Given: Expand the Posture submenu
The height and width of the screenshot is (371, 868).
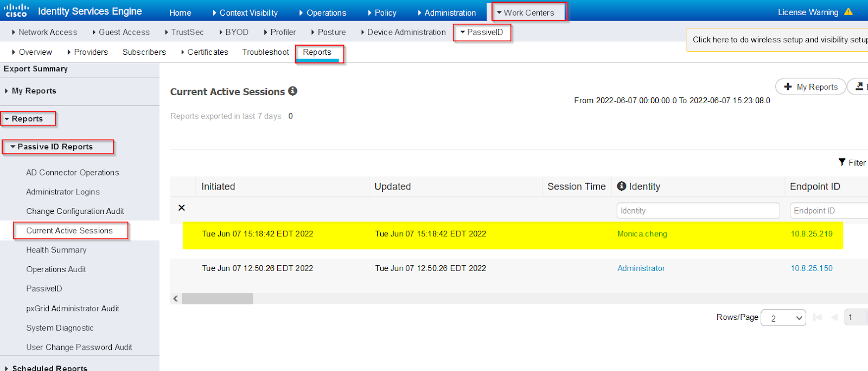Looking at the screenshot, I should pyautogui.click(x=329, y=32).
